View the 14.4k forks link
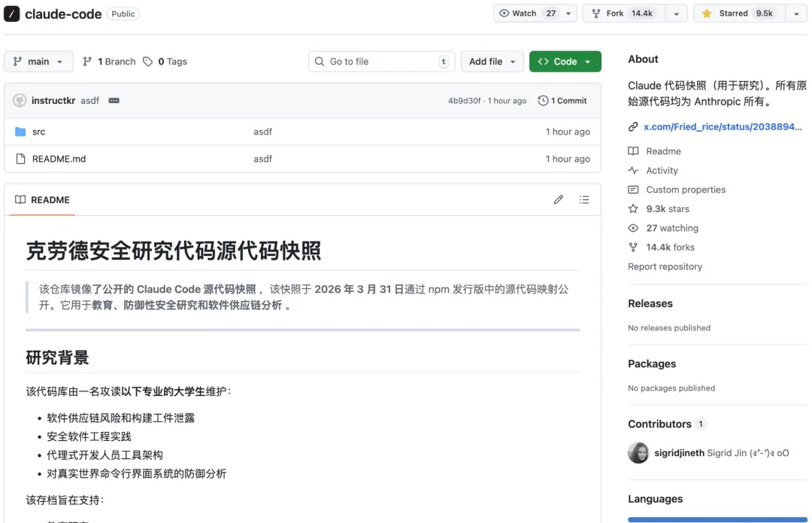 coord(670,248)
